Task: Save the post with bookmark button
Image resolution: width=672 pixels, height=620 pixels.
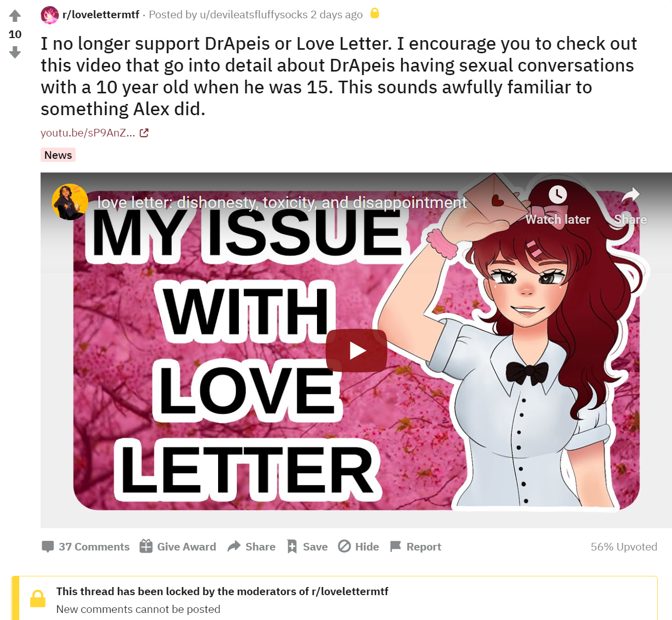Action: (307, 546)
